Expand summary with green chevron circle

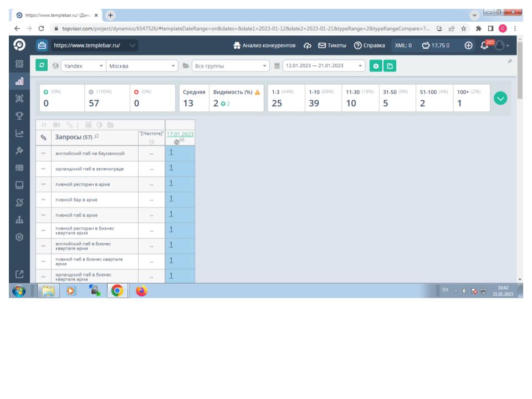pyautogui.click(x=500, y=99)
